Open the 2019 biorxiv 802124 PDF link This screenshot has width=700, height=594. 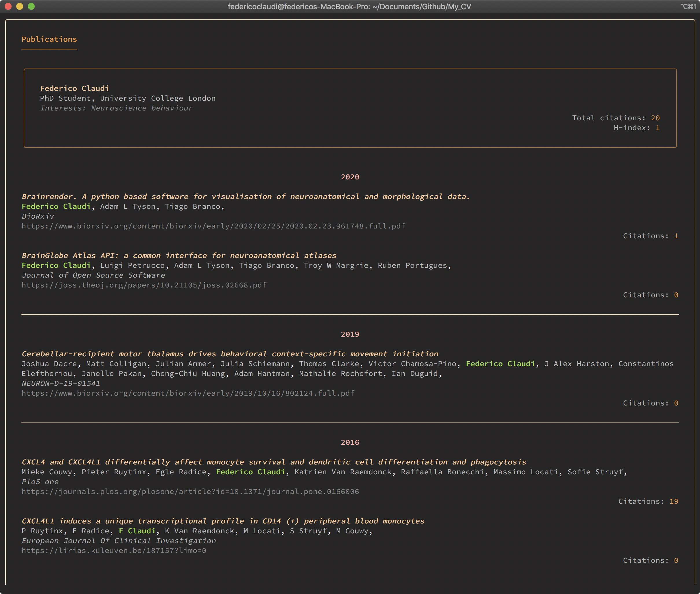(x=188, y=393)
